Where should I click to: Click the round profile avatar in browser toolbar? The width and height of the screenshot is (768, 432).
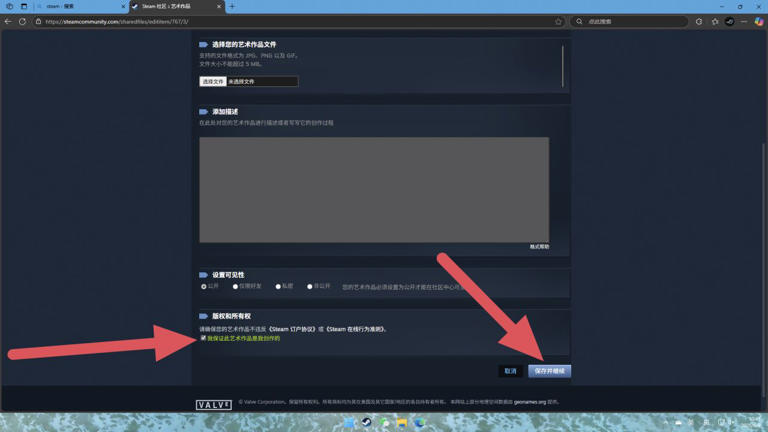[x=730, y=22]
